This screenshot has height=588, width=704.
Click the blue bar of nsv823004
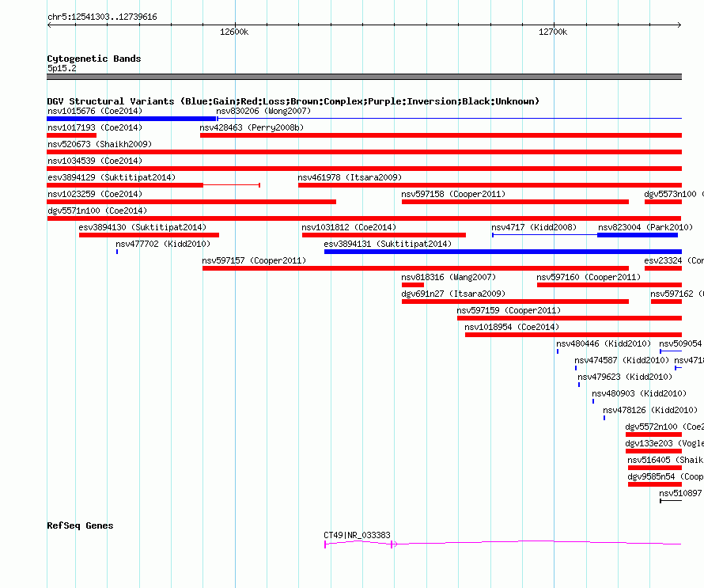(x=638, y=235)
